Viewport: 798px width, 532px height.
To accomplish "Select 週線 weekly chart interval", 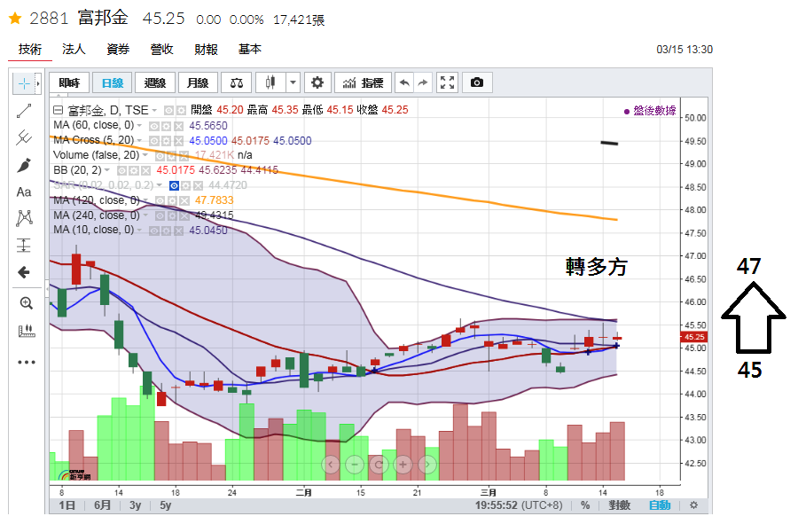I will (155, 82).
